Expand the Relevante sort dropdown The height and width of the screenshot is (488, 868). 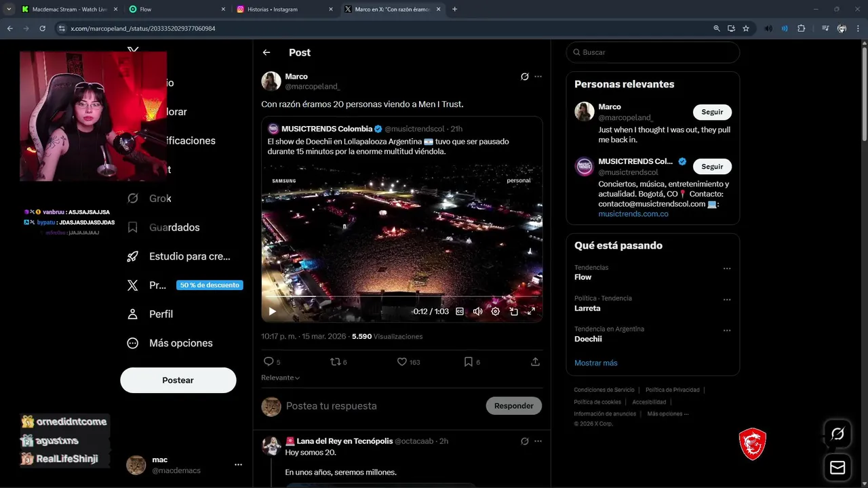pyautogui.click(x=281, y=378)
